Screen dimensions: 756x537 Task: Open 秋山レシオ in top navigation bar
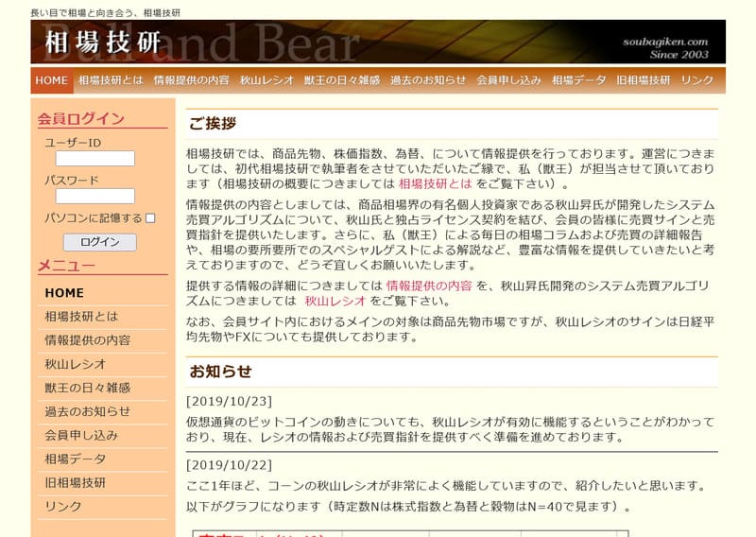(x=266, y=80)
